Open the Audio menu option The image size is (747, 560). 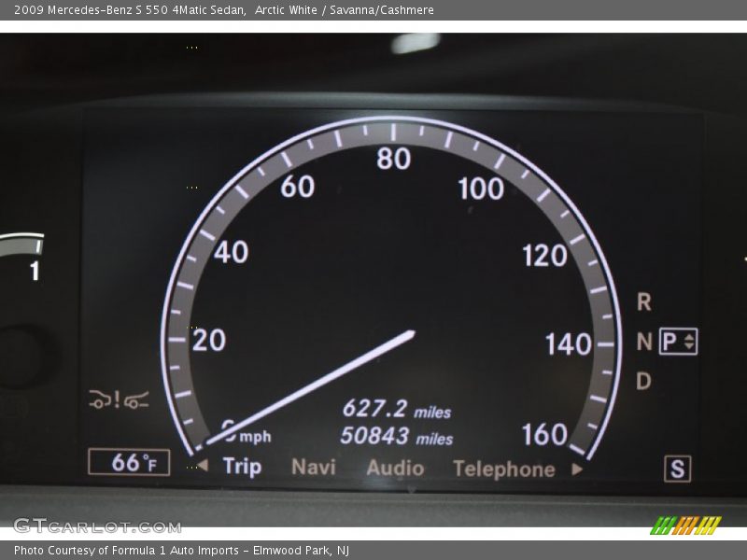(395, 467)
